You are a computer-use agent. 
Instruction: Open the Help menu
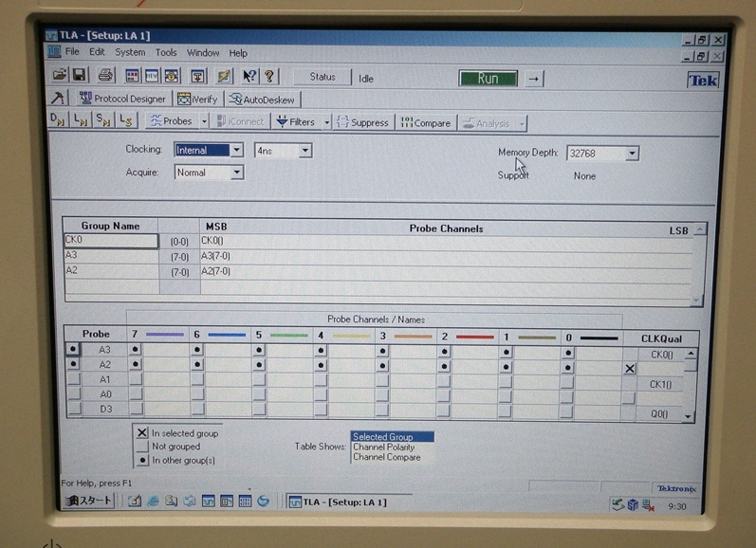[x=238, y=53]
